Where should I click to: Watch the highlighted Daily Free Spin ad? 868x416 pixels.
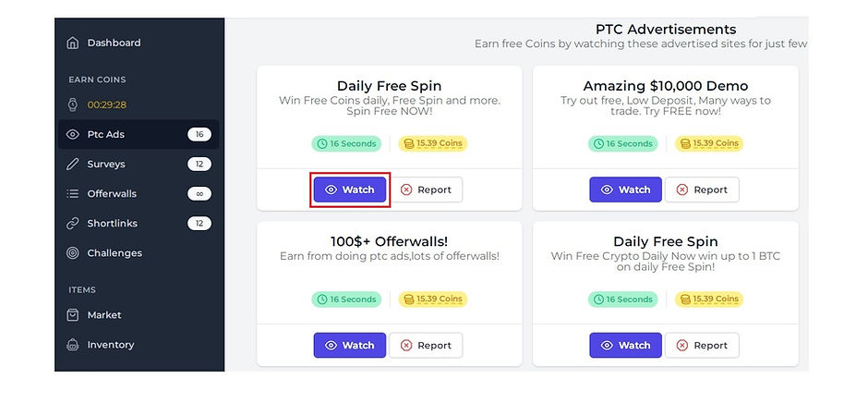[350, 190]
